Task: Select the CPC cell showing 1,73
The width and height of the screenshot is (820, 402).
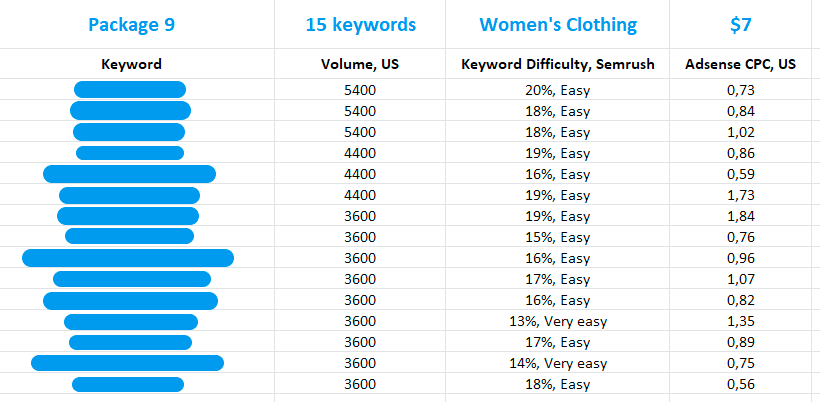Action: coord(741,195)
